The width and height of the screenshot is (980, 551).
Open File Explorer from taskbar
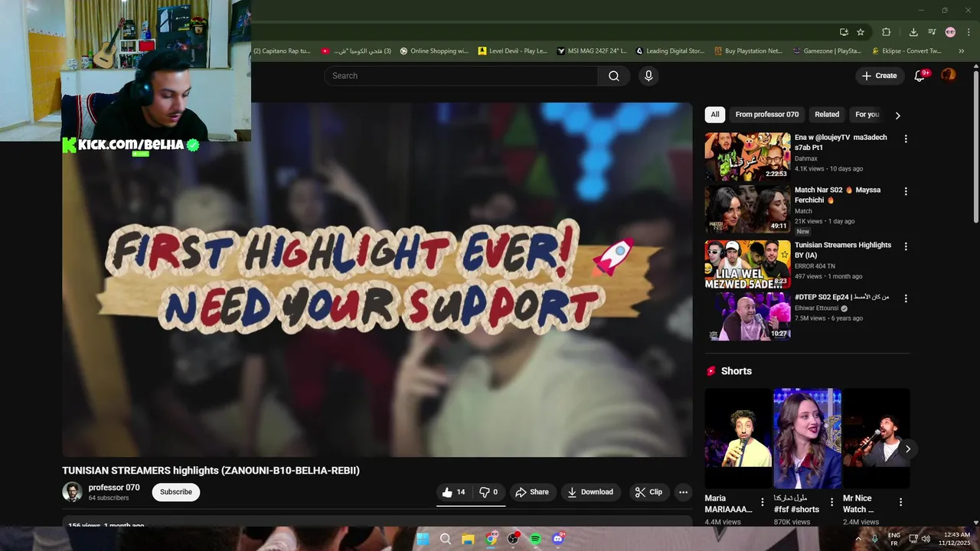tap(468, 539)
